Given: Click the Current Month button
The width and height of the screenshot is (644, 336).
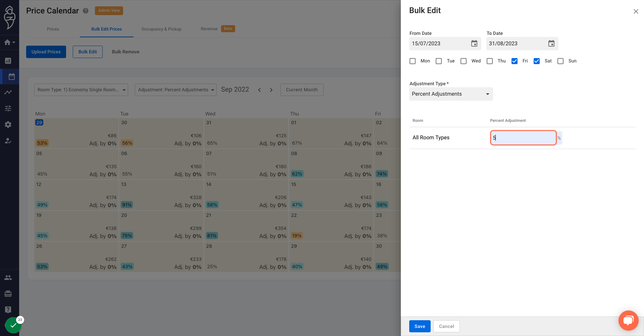Looking at the screenshot, I should [x=302, y=90].
